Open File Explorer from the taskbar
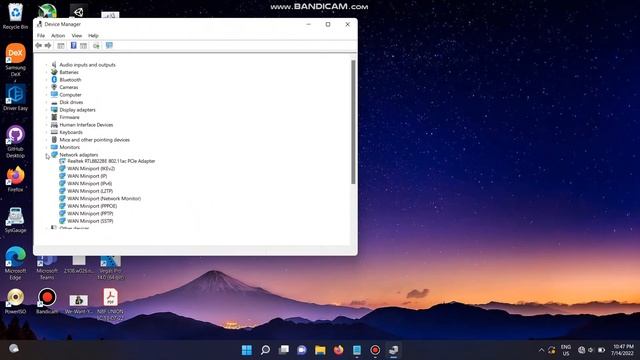The height and width of the screenshot is (360, 640). click(x=320, y=350)
